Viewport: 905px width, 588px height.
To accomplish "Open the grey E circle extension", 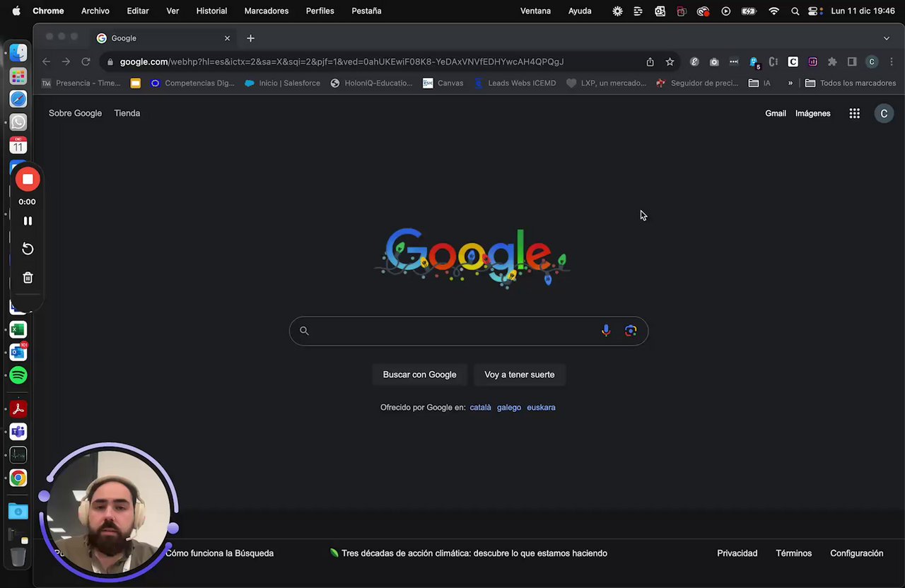I will 694,61.
